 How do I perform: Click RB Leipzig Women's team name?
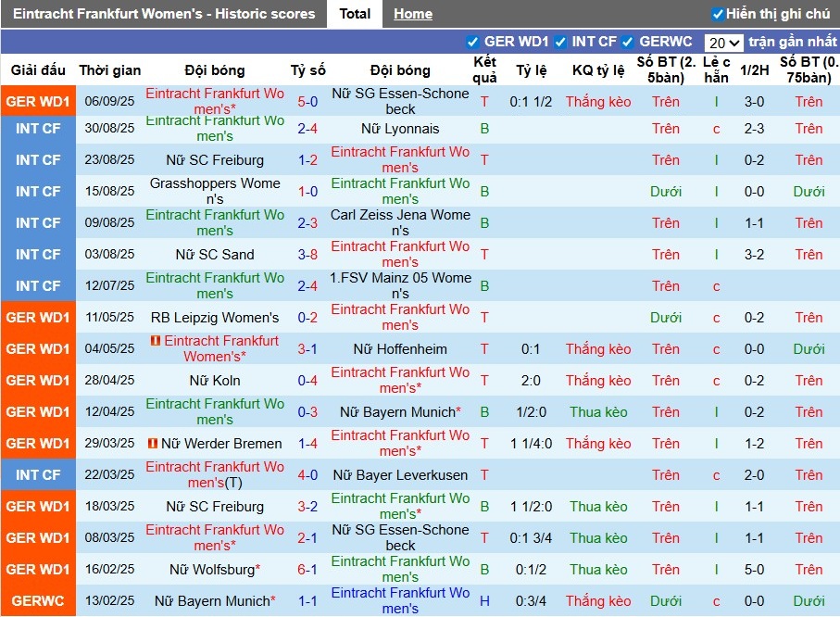[215, 318]
